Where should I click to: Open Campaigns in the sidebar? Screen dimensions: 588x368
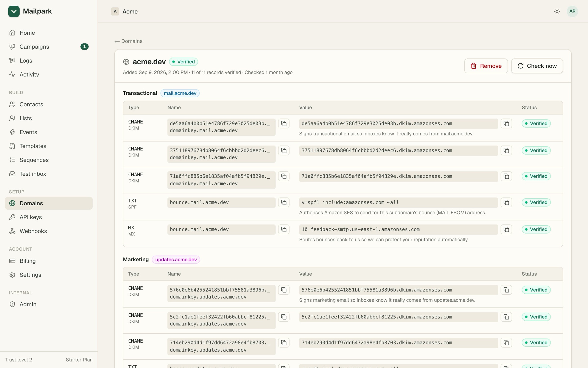(x=49, y=47)
